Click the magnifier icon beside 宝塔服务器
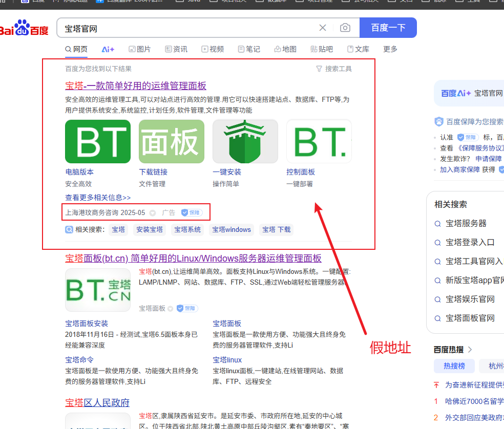Image resolution: width=504 pixels, height=429 pixels. (437, 224)
